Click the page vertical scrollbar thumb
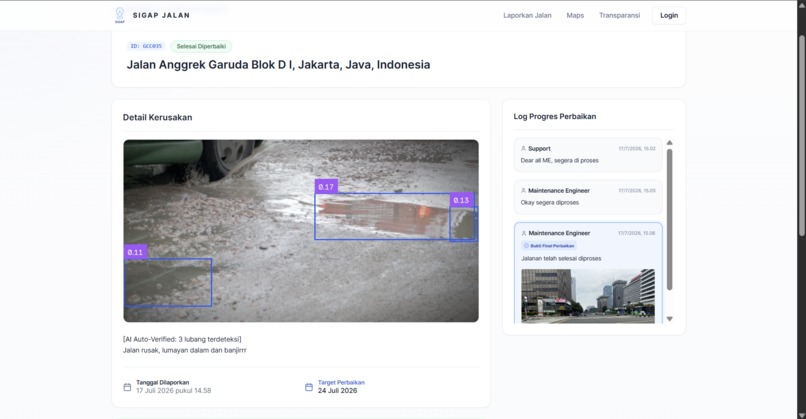Viewport: 806px width, 419px height. tap(801, 135)
